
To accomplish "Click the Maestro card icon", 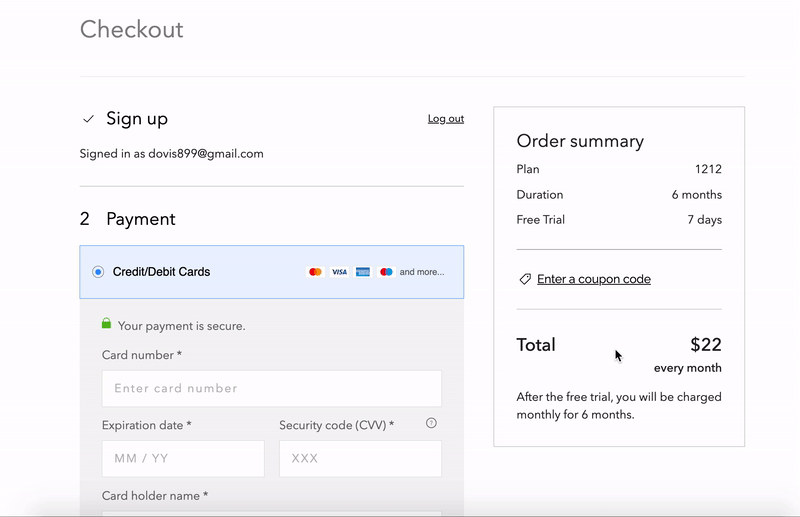I will (x=386, y=272).
